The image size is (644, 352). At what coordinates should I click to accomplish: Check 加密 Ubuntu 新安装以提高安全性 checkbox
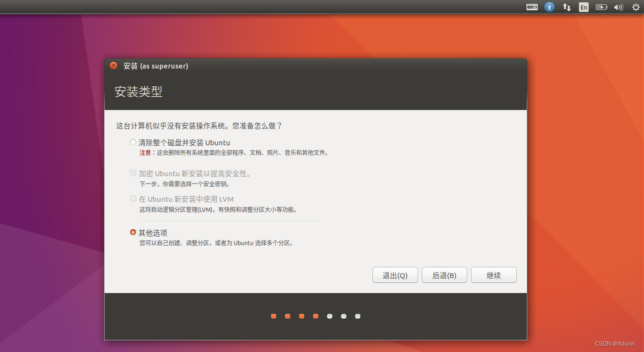(133, 173)
